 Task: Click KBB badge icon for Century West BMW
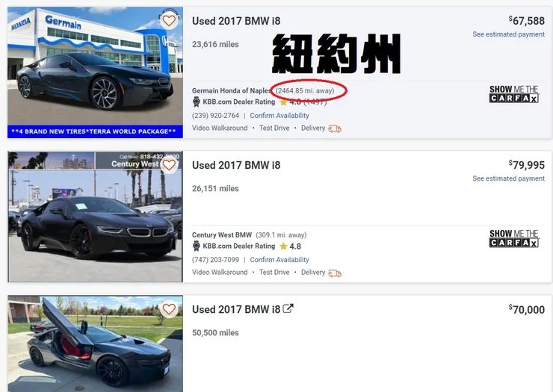197,246
